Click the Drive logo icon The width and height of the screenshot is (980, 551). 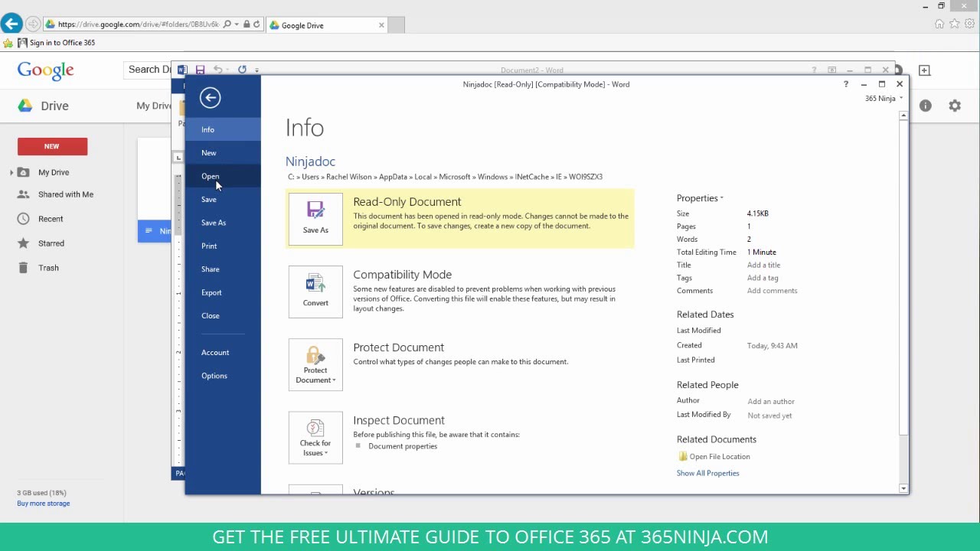pos(25,106)
